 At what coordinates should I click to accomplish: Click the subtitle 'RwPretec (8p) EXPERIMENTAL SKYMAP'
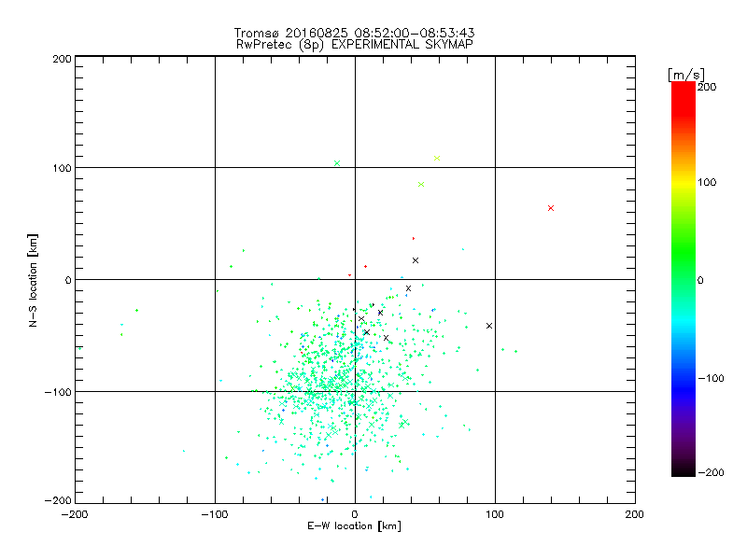(354, 44)
